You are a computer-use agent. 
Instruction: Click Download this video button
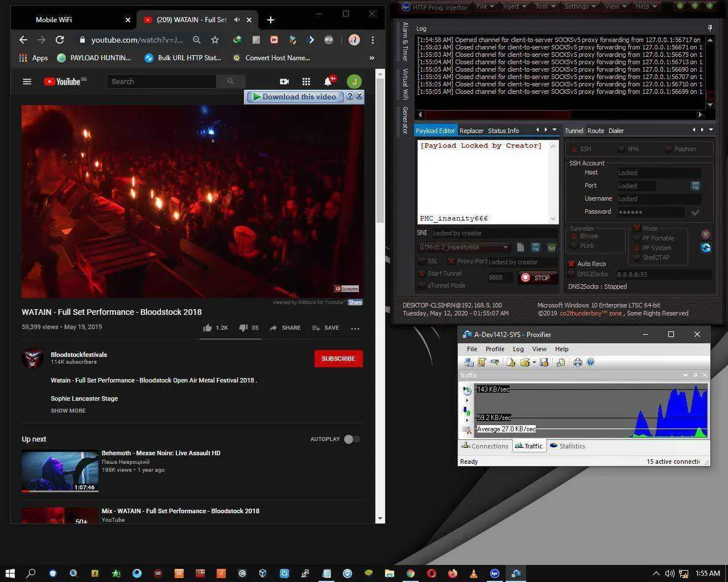pos(295,97)
